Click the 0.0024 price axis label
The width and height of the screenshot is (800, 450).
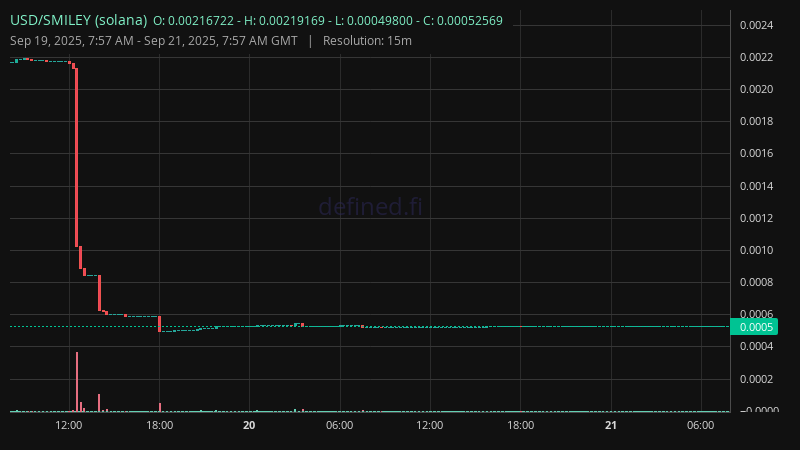pos(757,25)
